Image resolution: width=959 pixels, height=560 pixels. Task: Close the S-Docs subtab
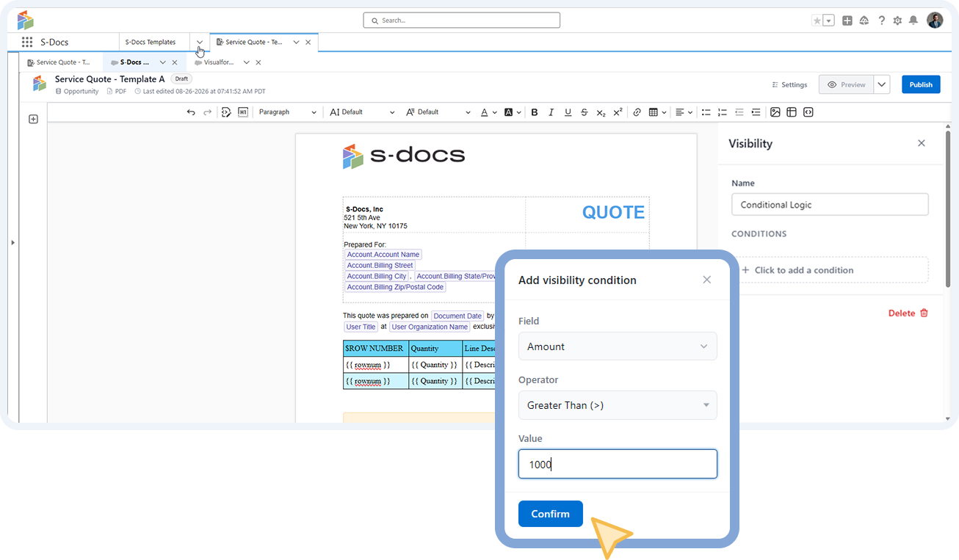click(x=174, y=62)
